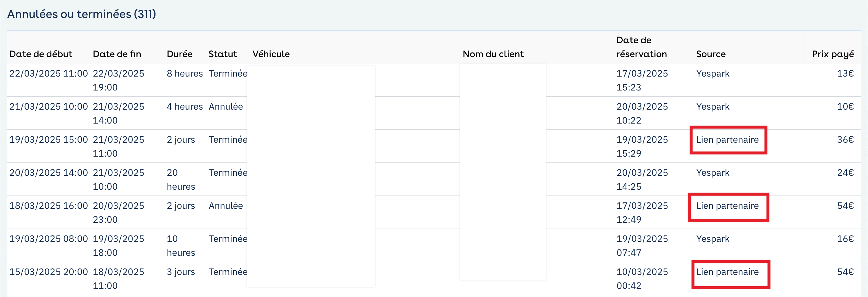Click the '3 jours' duration cell
The height and width of the screenshot is (297, 868).
[181, 271]
